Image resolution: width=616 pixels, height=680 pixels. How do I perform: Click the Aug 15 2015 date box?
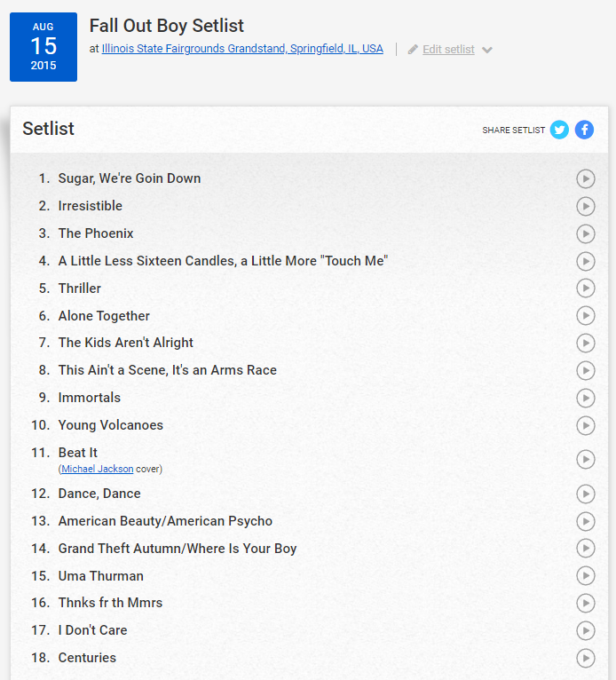[x=43, y=47]
